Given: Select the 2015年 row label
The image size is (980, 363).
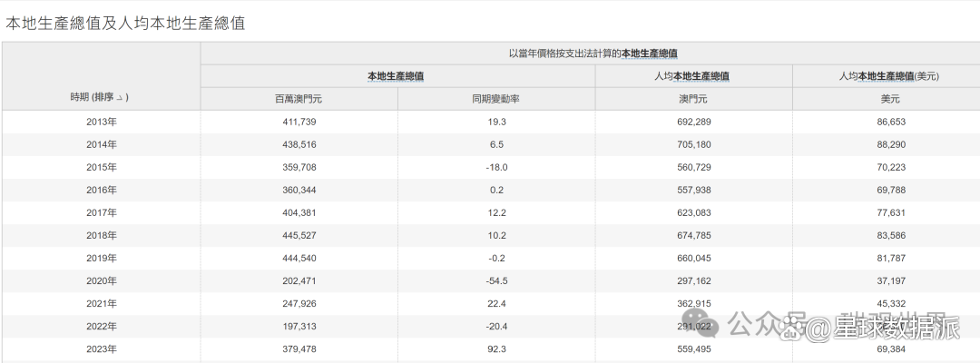Looking at the screenshot, I should 101,167.
